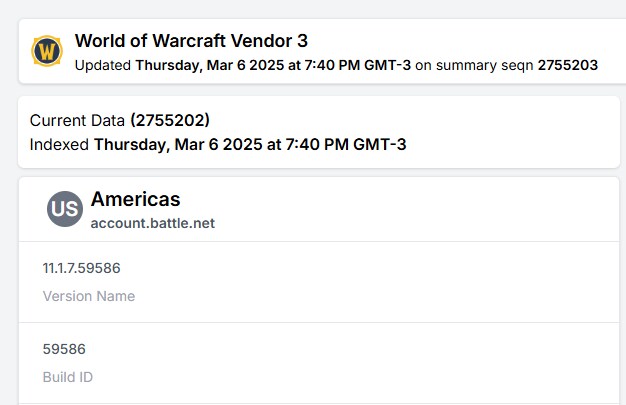626x405 pixels.
Task: Click the US region avatar badge
Action: tap(64, 209)
